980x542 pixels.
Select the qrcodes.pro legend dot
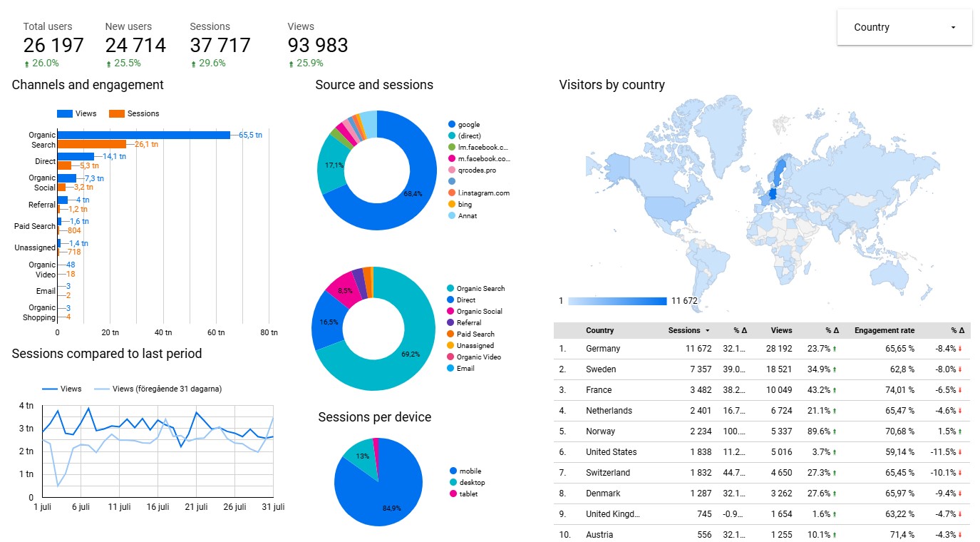452,170
